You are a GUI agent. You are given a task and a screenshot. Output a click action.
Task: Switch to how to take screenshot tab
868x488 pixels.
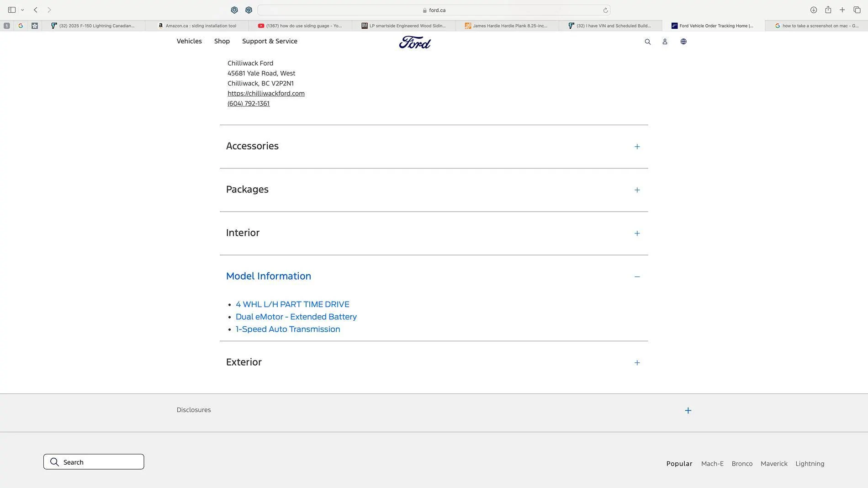pos(816,26)
